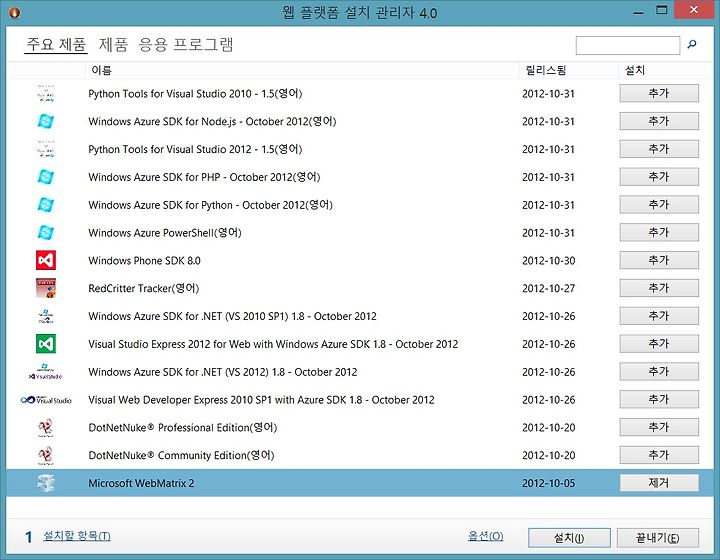Click the Azure SDK .NET VS 2010 SP1 icon
This screenshot has height=560, width=720.
click(x=46, y=316)
